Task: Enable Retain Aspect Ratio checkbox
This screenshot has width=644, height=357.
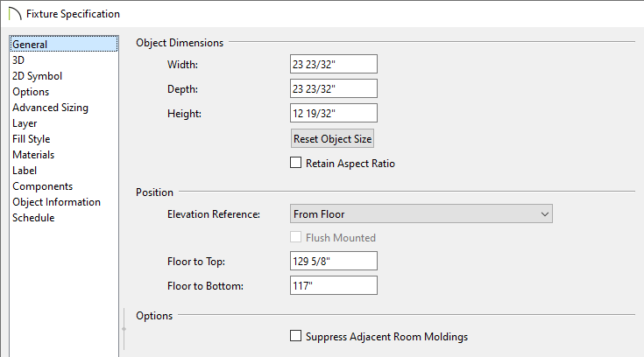Action: point(296,163)
